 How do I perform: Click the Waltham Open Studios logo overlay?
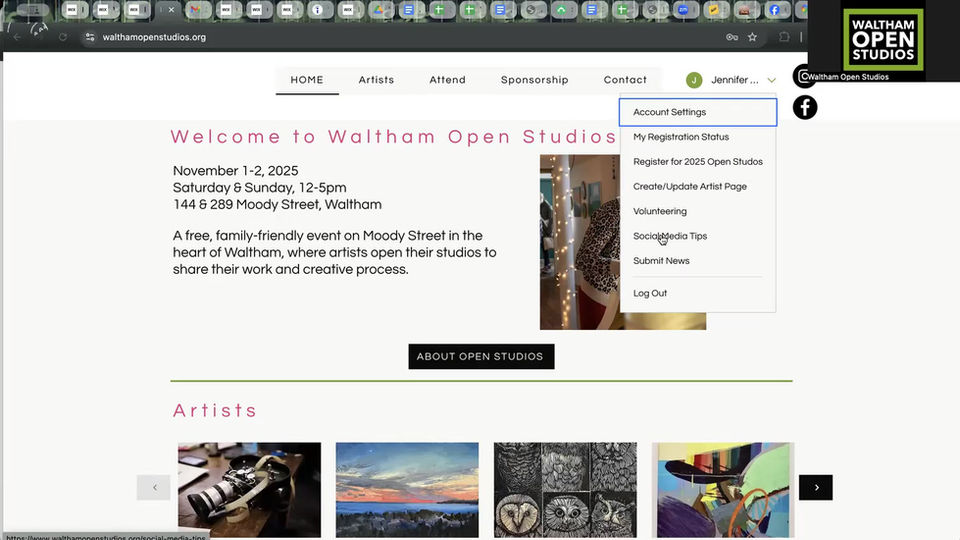(883, 40)
